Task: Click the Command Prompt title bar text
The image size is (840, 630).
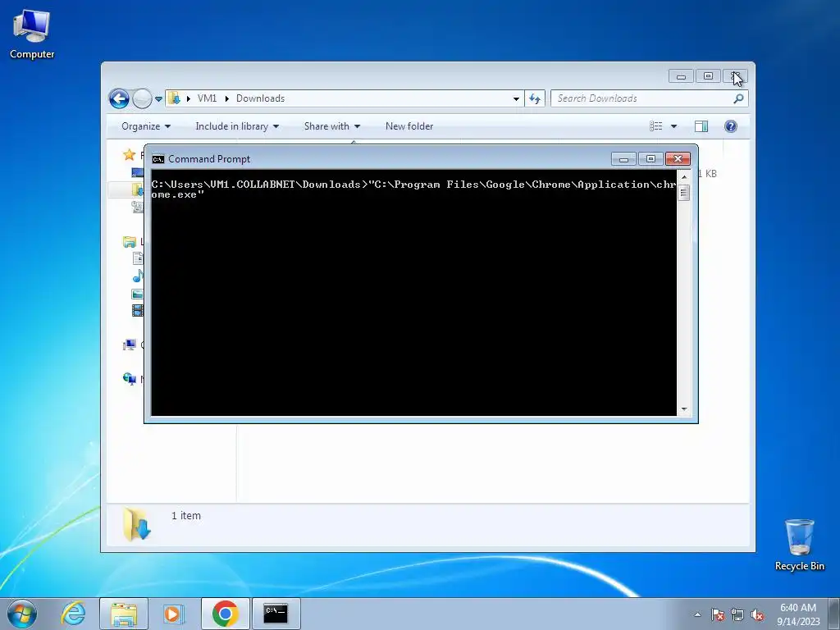Action: click(209, 159)
